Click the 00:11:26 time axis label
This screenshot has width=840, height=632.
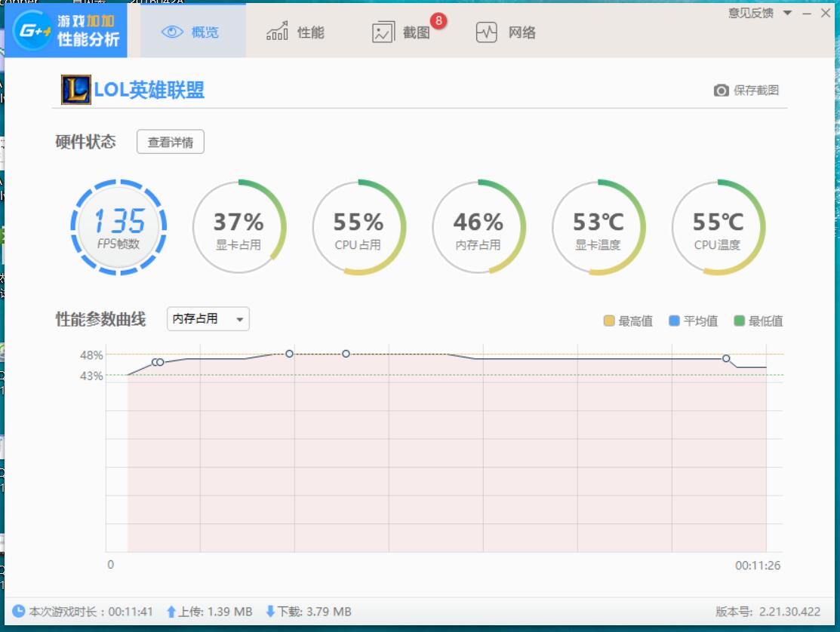pos(758,565)
